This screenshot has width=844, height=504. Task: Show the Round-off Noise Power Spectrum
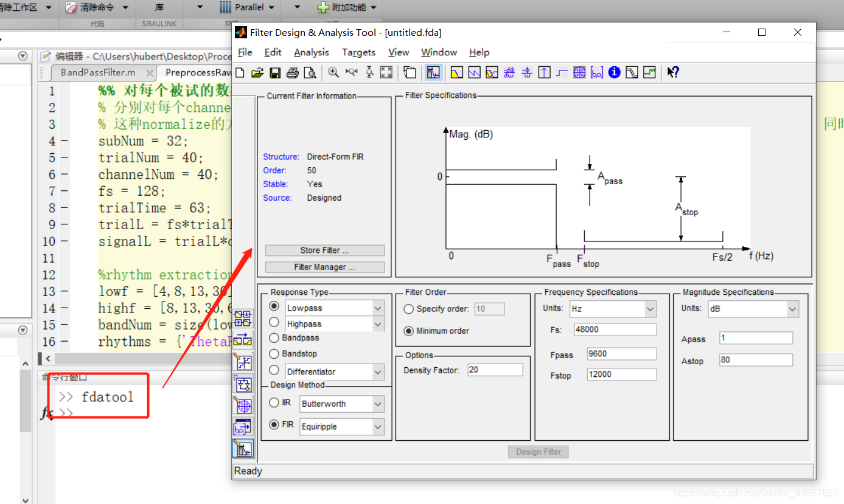(650, 72)
